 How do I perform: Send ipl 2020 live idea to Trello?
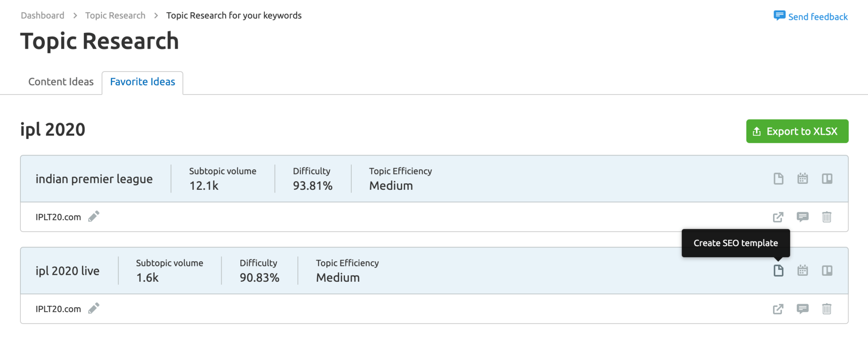point(827,271)
